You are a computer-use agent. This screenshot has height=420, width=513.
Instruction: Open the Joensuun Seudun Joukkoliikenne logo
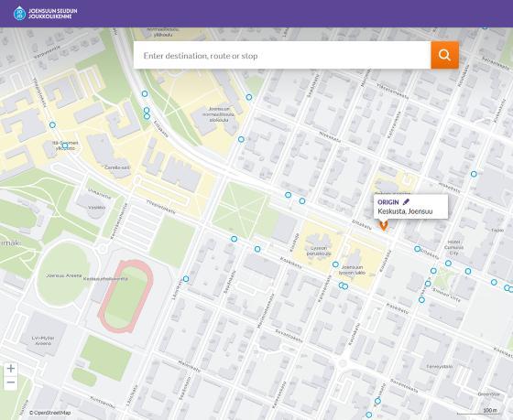(46, 14)
